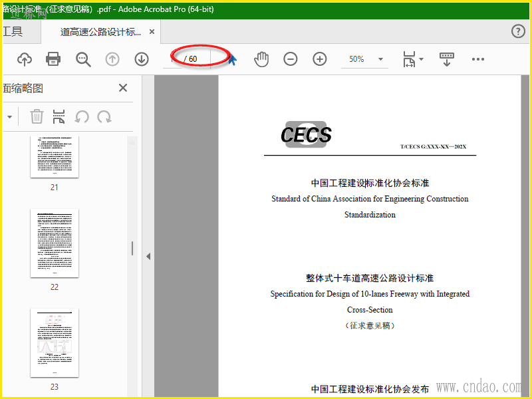This screenshot has width=532, height=399.
Task: Select the 道高速公路设计标... document tab
Action: point(101,32)
